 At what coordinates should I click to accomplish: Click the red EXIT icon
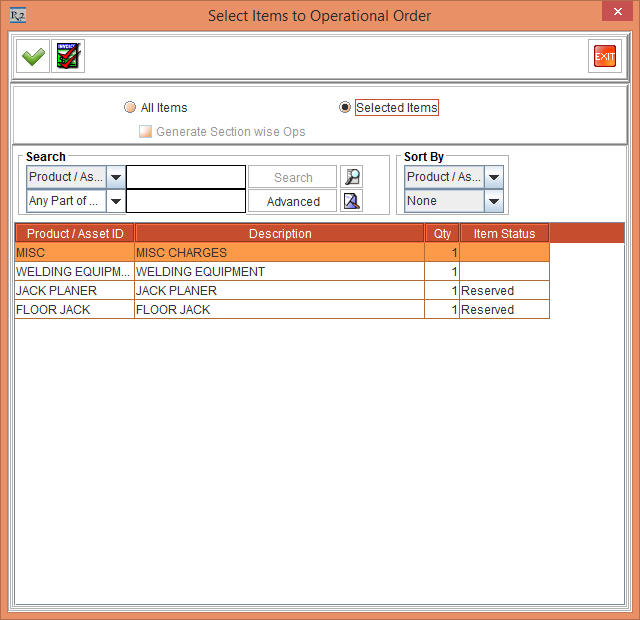click(x=605, y=57)
